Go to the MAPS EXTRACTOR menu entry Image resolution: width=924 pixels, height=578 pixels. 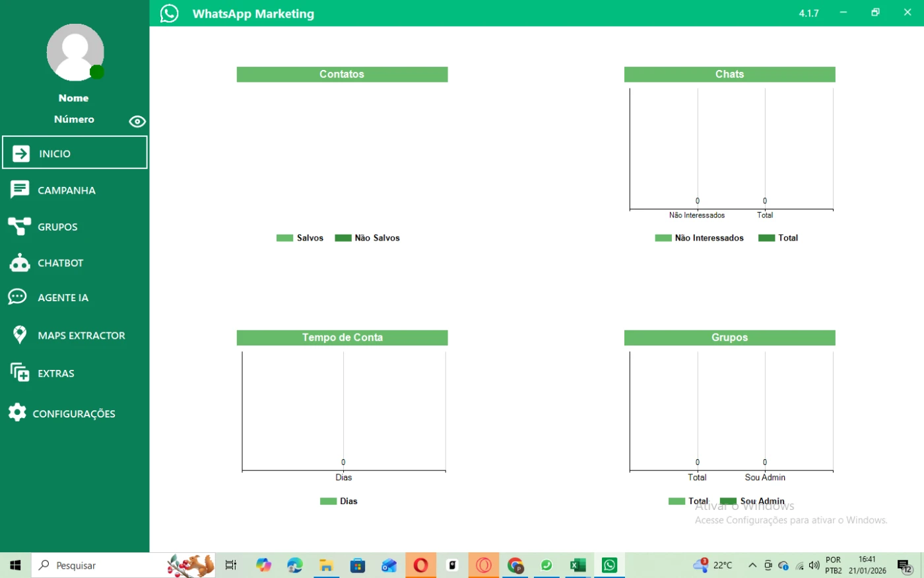(81, 336)
